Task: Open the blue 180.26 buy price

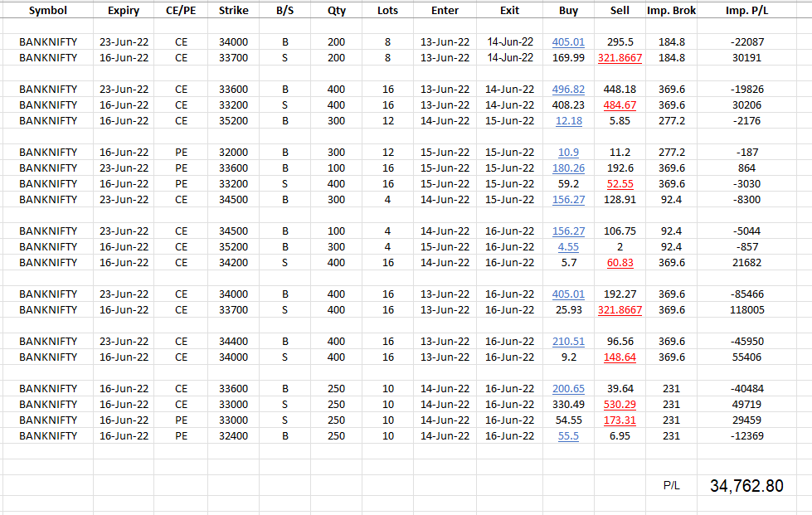Action: 568,168
